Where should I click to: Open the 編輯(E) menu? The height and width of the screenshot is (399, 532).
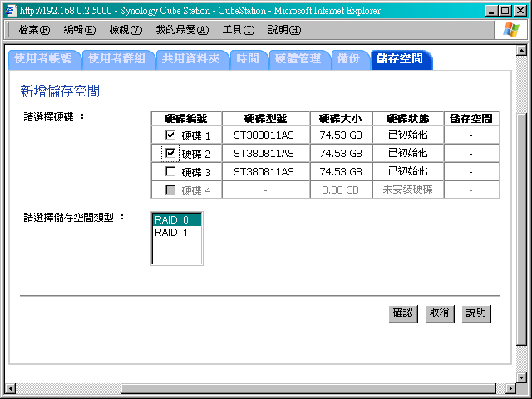(x=80, y=30)
